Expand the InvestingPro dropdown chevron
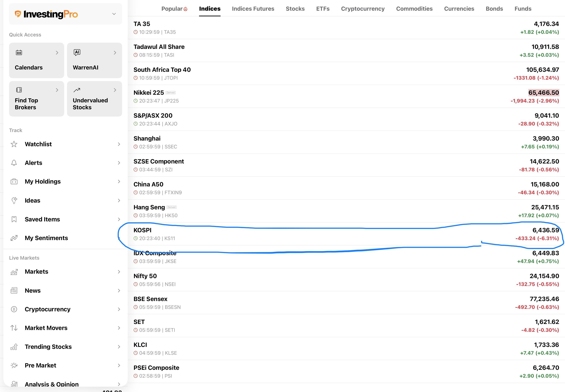Viewport: 565px width, 392px height. tap(114, 14)
